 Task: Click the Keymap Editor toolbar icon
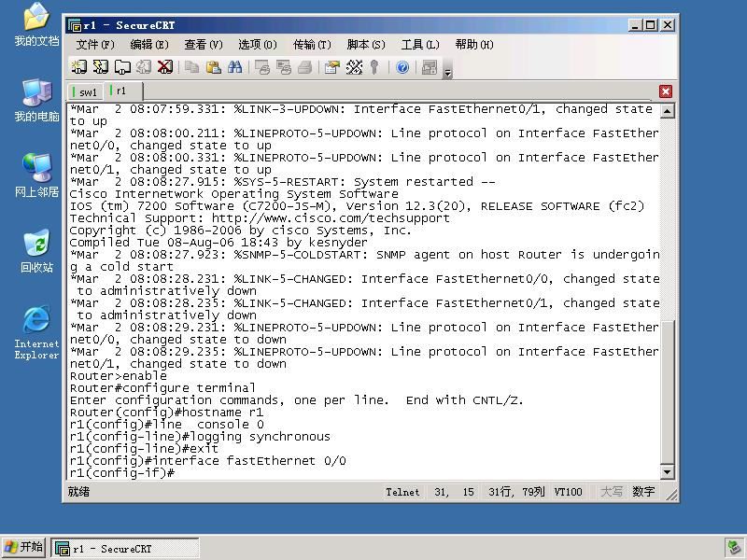[354, 67]
